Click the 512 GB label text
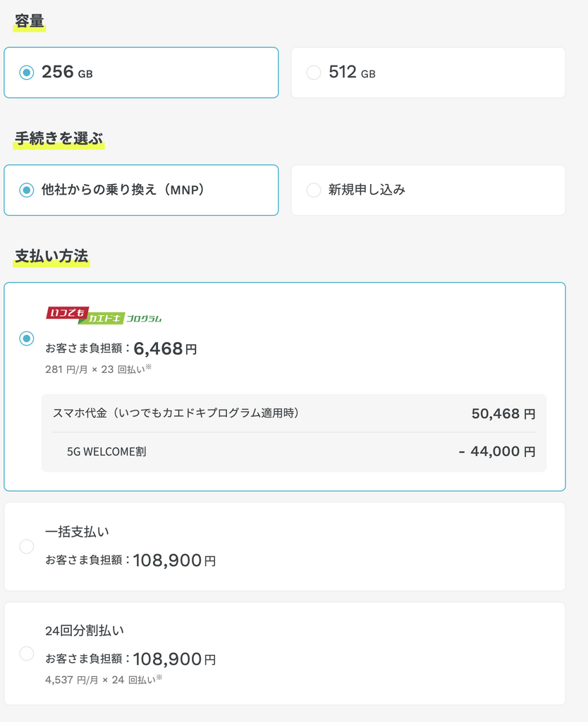The height and width of the screenshot is (722, 588). (352, 73)
